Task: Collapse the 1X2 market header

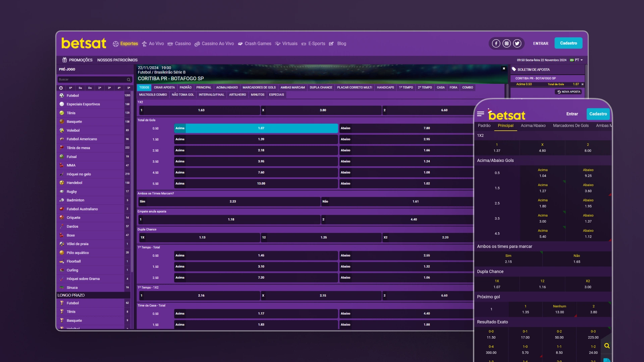Action: coord(305,102)
